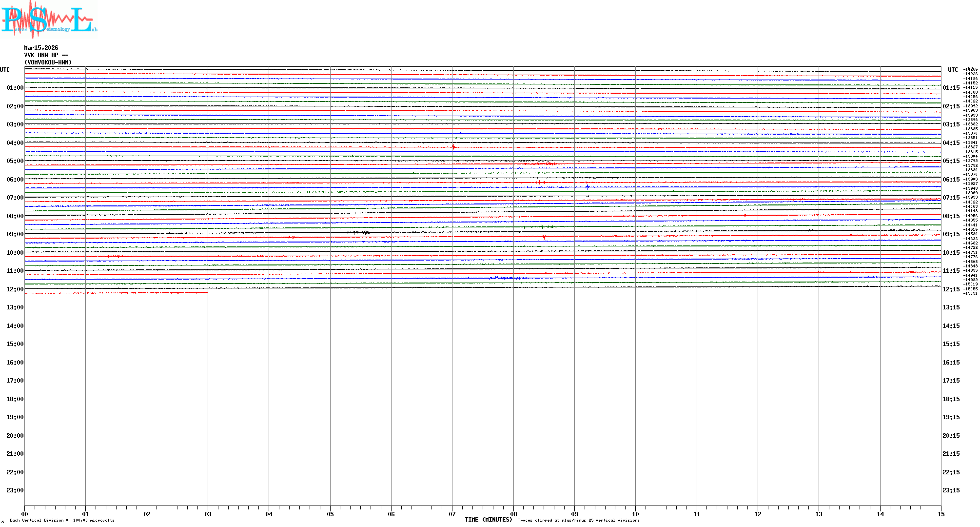The width and height of the screenshot is (980, 527).
Task: Click the VOMVOKOU-HNN station name text
Action: 48,62
